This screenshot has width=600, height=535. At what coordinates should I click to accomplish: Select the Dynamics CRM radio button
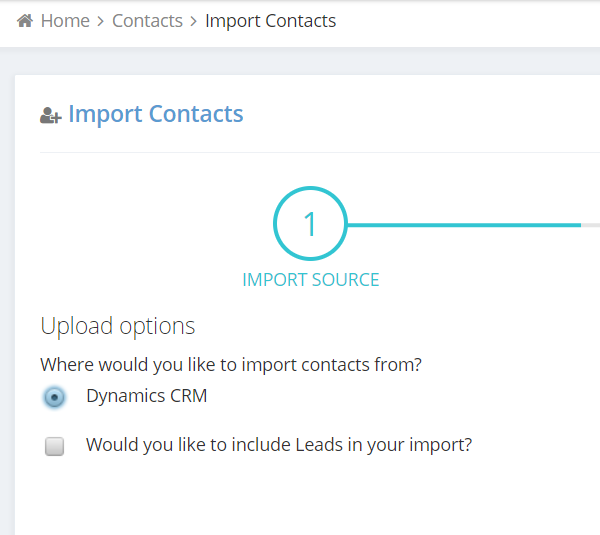coord(54,397)
